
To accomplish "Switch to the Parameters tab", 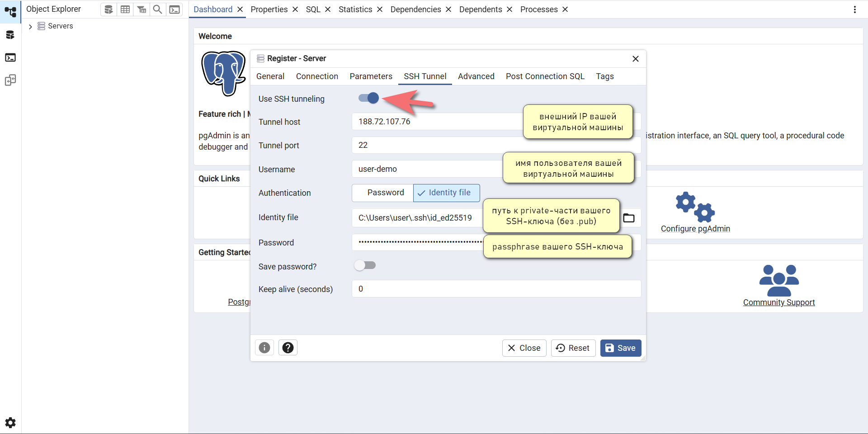I will tap(371, 76).
